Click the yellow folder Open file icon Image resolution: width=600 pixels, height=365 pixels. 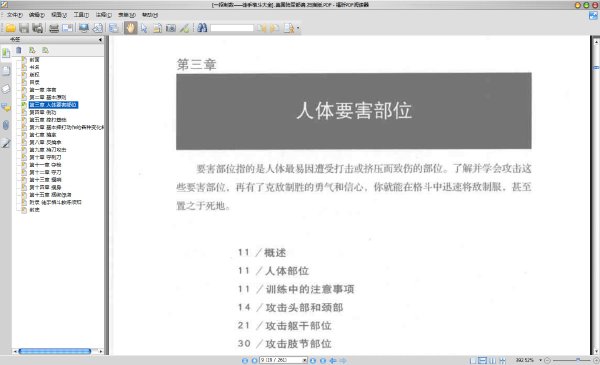pos(11,28)
